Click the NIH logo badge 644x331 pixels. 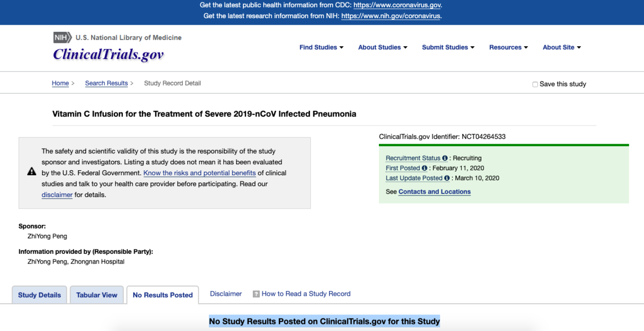62,37
